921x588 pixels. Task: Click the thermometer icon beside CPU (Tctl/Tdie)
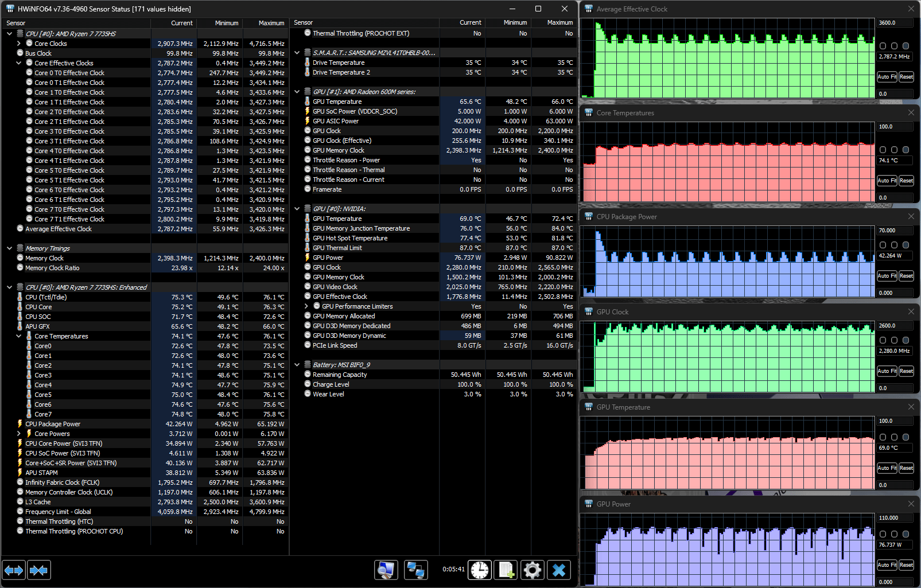[x=20, y=297]
